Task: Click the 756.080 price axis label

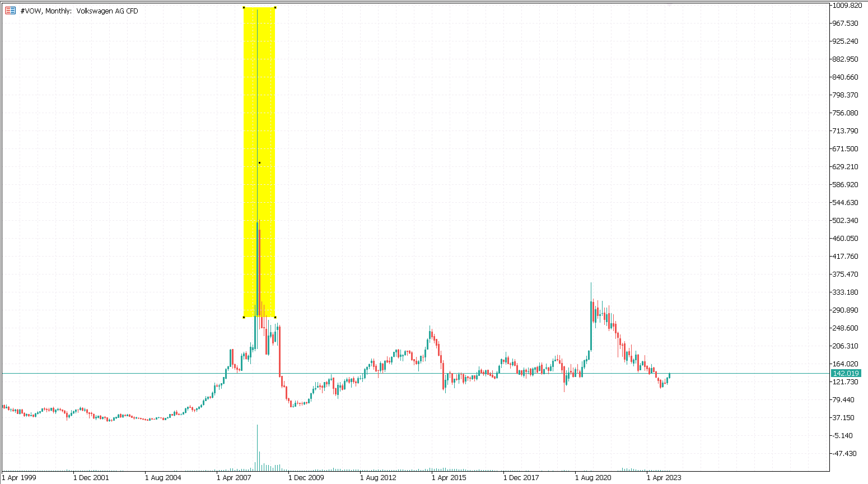Action: click(846, 113)
